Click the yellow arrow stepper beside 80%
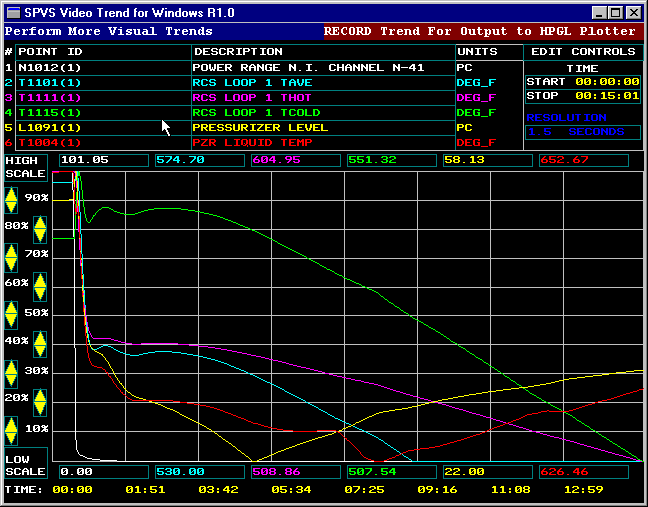This screenshot has width=648, height=507. [x=40, y=229]
